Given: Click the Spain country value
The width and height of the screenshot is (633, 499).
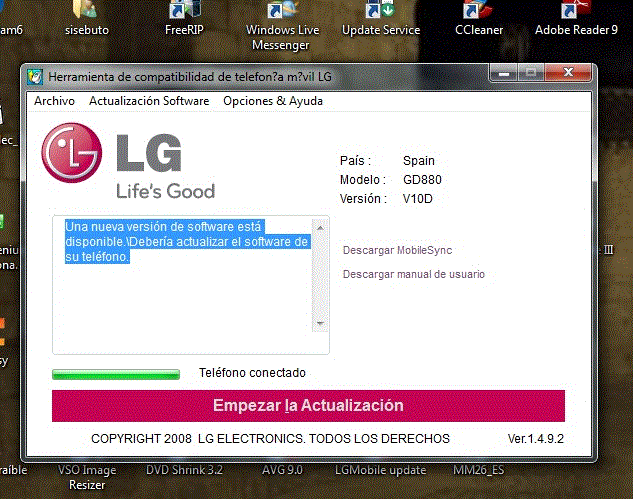Looking at the screenshot, I should click(419, 161).
